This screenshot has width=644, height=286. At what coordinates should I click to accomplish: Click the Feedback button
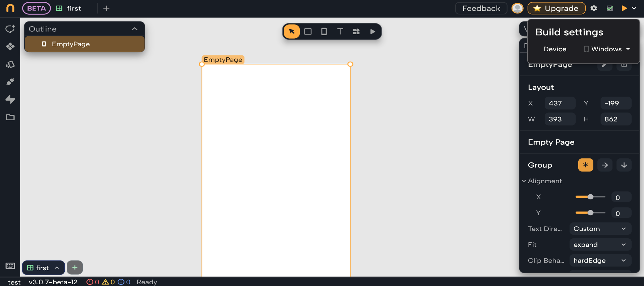click(481, 8)
